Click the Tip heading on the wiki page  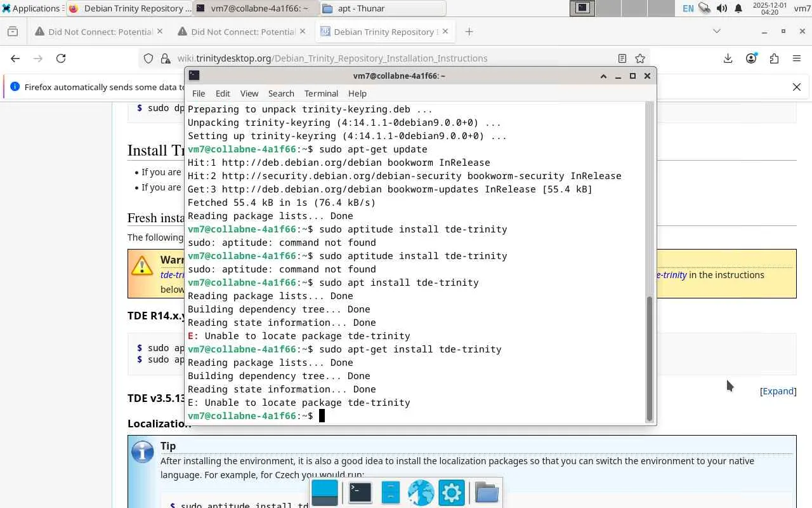coord(168,446)
